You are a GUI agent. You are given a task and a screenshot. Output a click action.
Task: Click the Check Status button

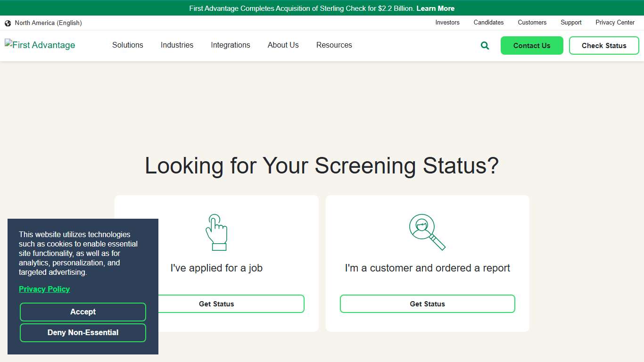pos(604,45)
